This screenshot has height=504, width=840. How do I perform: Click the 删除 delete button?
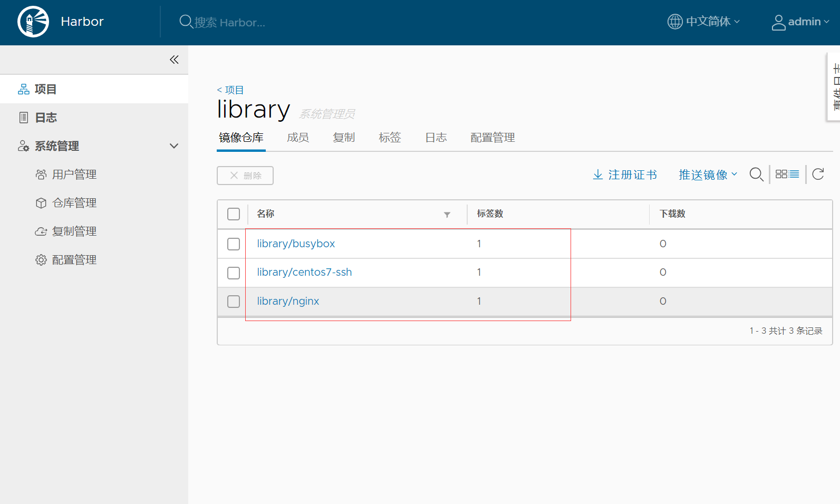tap(245, 176)
